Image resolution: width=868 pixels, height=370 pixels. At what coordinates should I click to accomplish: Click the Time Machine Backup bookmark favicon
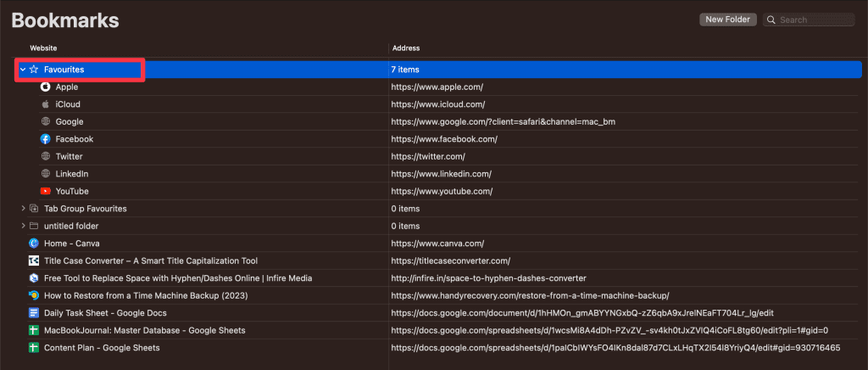[x=34, y=296]
